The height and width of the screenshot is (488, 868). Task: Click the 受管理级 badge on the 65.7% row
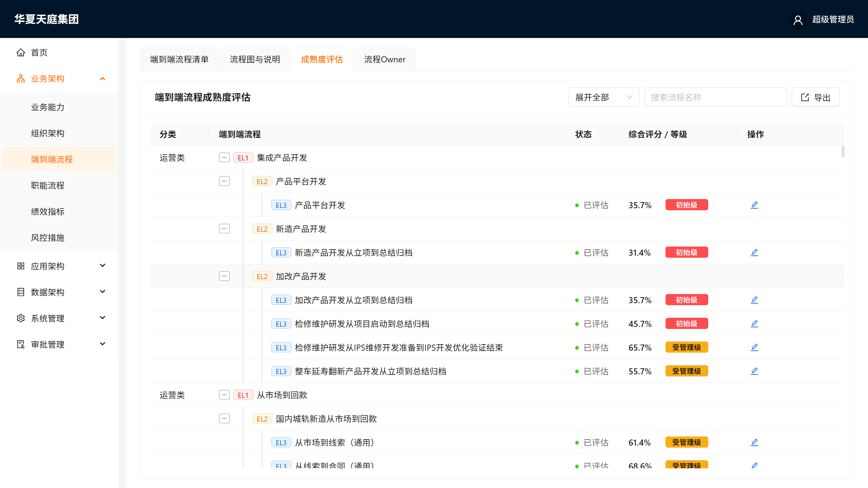[687, 347]
